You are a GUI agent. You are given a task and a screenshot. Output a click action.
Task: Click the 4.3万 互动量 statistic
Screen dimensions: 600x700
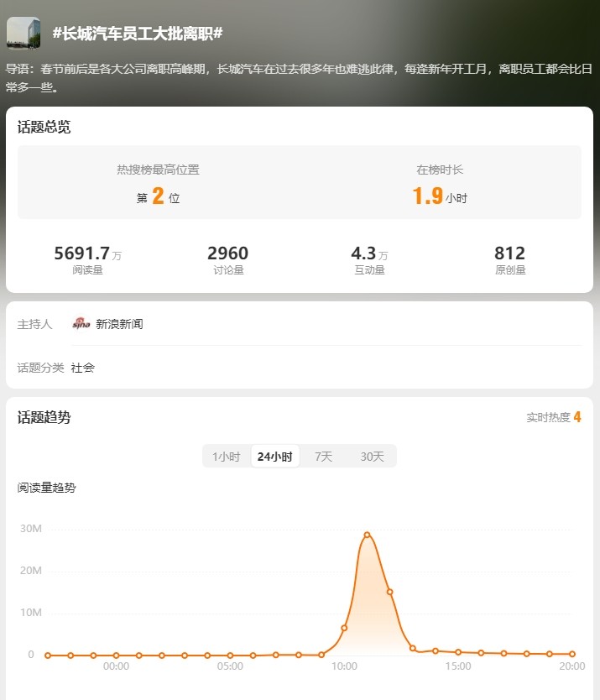[x=369, y=259]
